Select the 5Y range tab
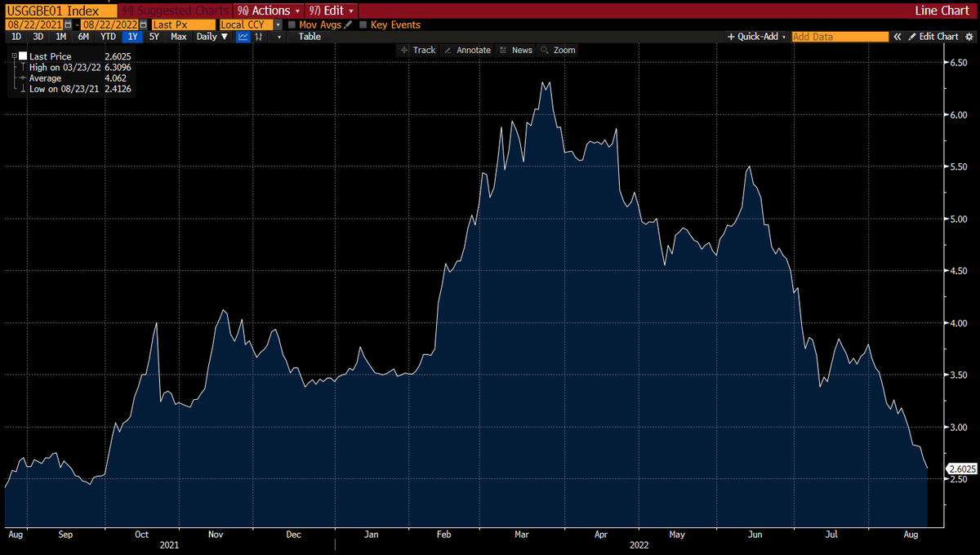Screen dimensions: 980x555 point(154,37)
